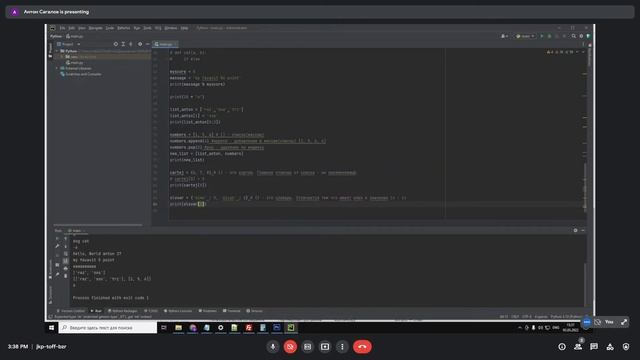Toggle captions in the Meet bar
Viewport: 640px width, 360px height.
click(307, 347)
